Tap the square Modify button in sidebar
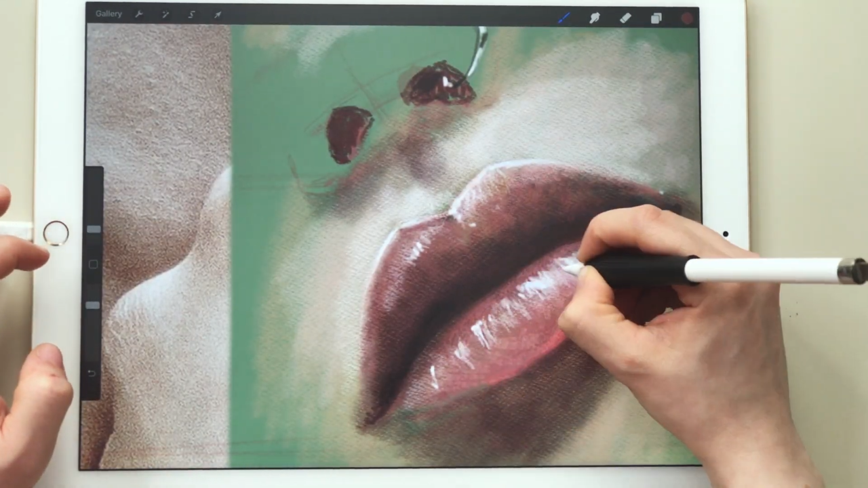 point(94,264)
